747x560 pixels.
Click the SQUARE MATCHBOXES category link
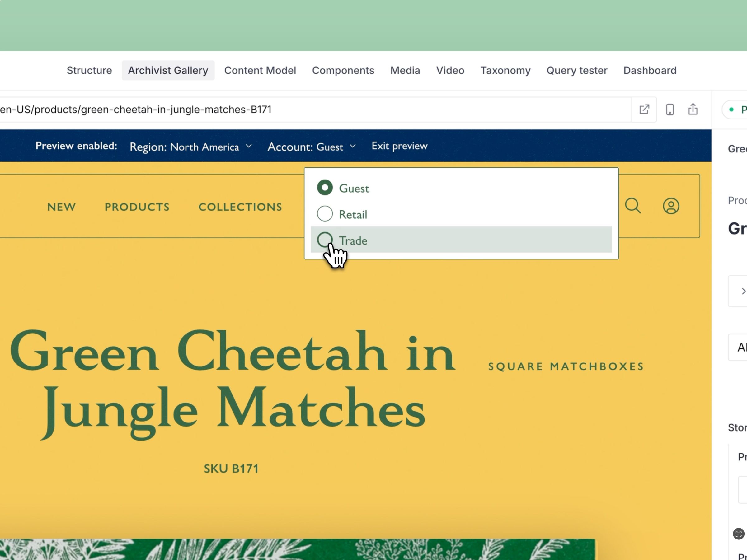(x=566, y=366)
